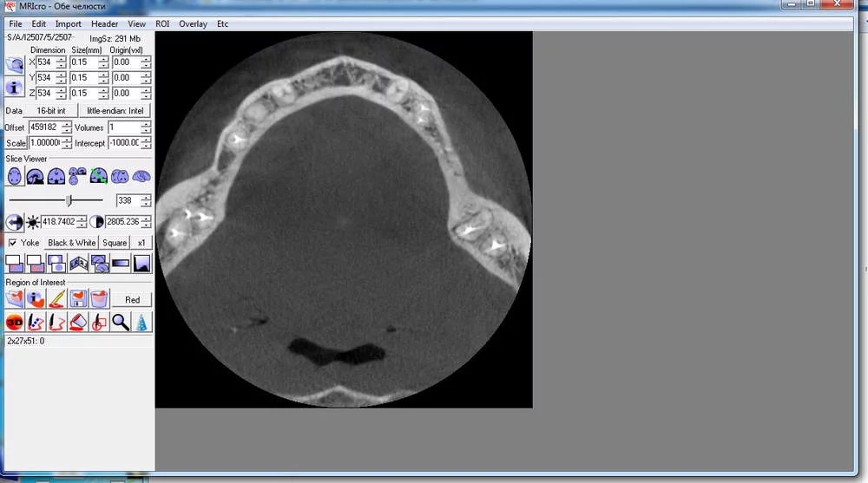Click the sun brightness icon
The width and height of the screenshot is (868, 483).
[x=33, y=222]
